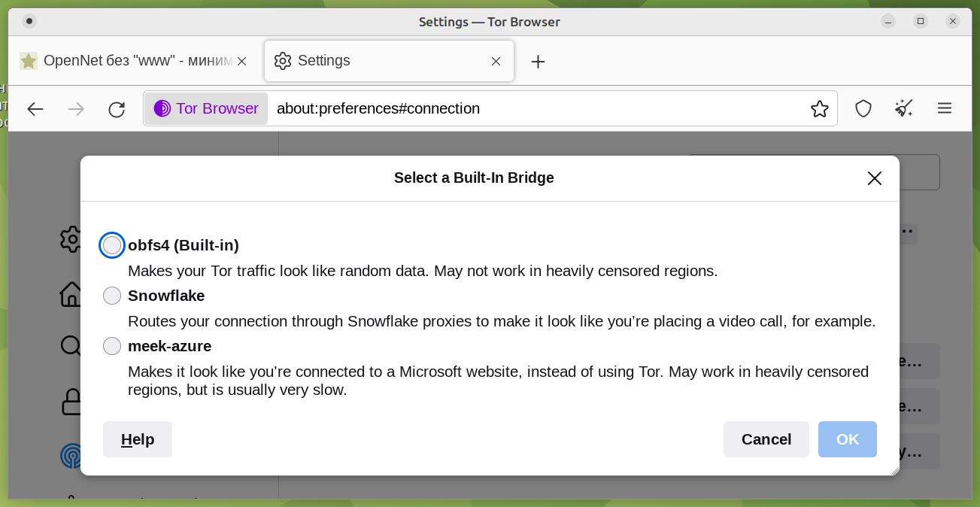The image size is (980, 507).
Task: Click the Help button in dialog
Action: (x=138, y=439)
